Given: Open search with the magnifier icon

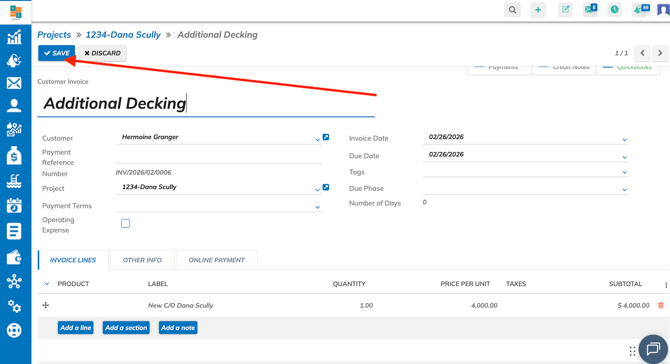Looking at the screenshot, I should click(x=512, y=10).
